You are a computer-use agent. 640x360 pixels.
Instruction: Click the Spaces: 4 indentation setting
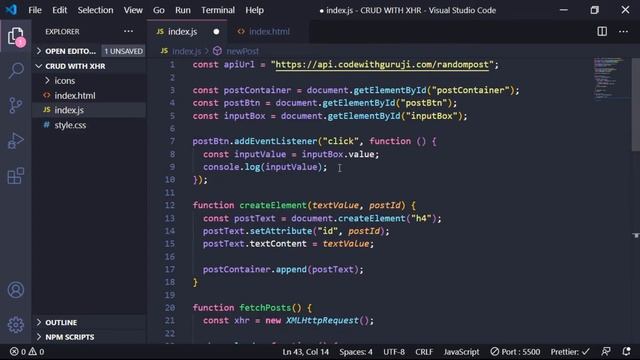[x=356, y=351]
